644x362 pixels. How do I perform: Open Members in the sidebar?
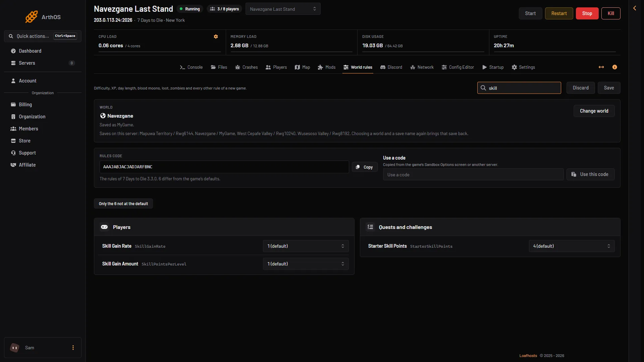(43, 129)
